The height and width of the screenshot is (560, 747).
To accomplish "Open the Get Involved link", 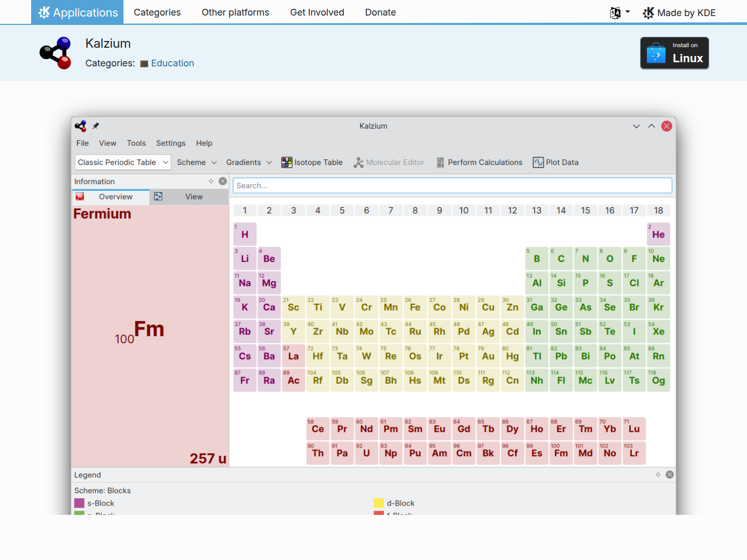I will [317, 12].
